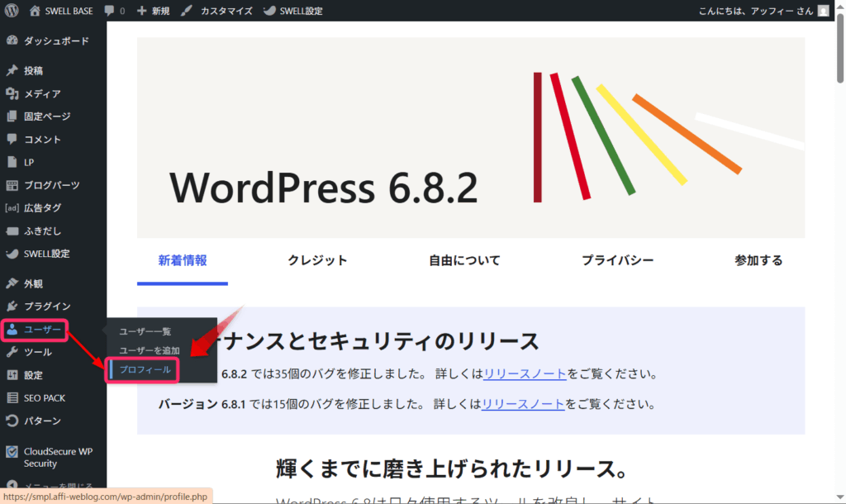Open プロフィール from the submenu
846x504 pixels.
click(145, 369)
